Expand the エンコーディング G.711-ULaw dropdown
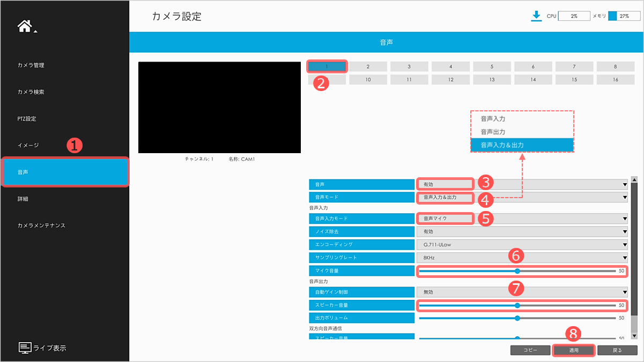The image size is (644, 362). (x=521, y=244)
